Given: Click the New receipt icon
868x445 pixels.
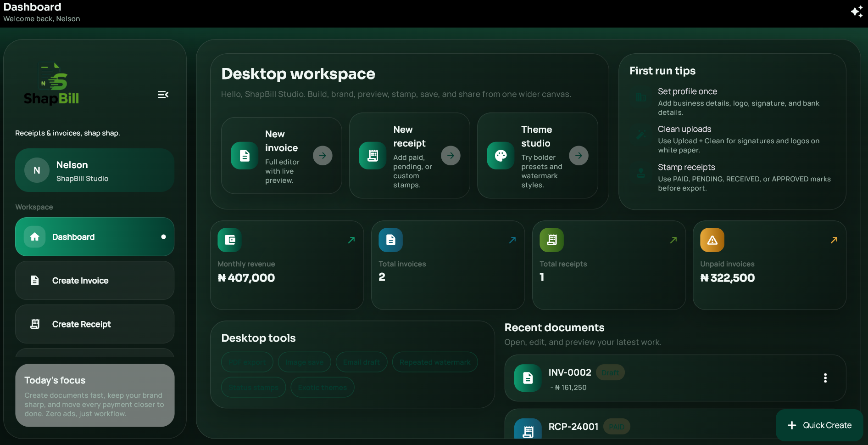Looking at the screenshot, I should tap(373, 156).
